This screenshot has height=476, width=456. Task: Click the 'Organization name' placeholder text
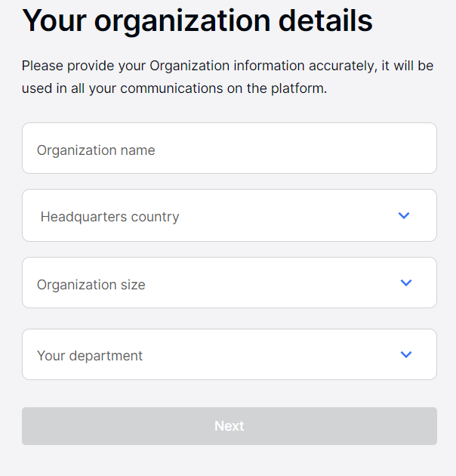click(96, 150)
